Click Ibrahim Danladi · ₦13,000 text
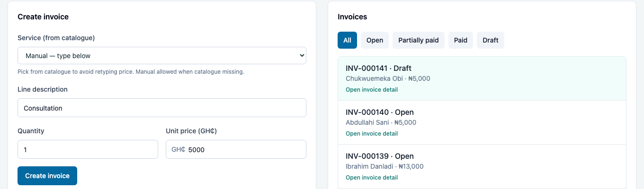Viewport: 644px width, 189px height. click(x=385, y=166)
